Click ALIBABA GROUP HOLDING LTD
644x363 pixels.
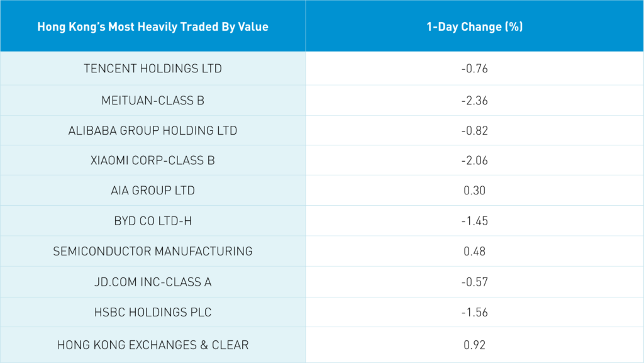click(153, 131)
